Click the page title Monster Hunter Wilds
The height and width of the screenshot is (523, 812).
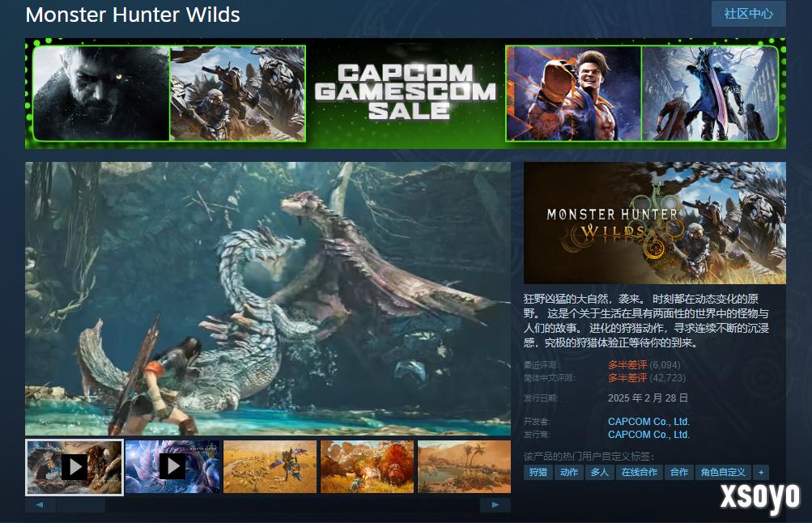click(x=133, y=15)
